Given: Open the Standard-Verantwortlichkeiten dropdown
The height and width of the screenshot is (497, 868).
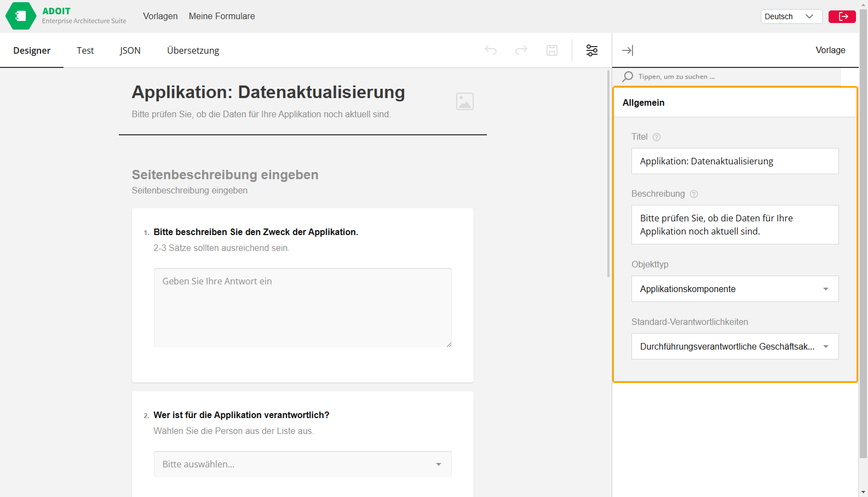Looking at the screenshot, I should pyautogui.click(x=735, y=346).
